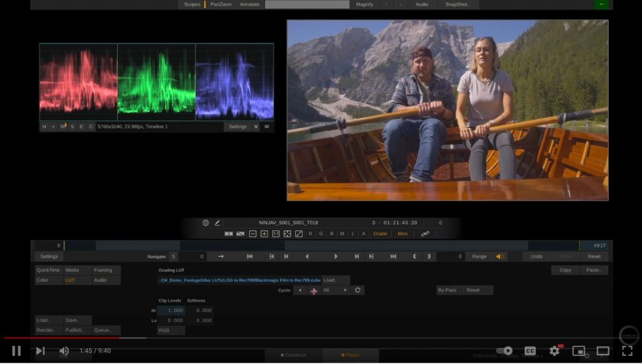Step back one frame
642x364 pixels.
point(286,257)
